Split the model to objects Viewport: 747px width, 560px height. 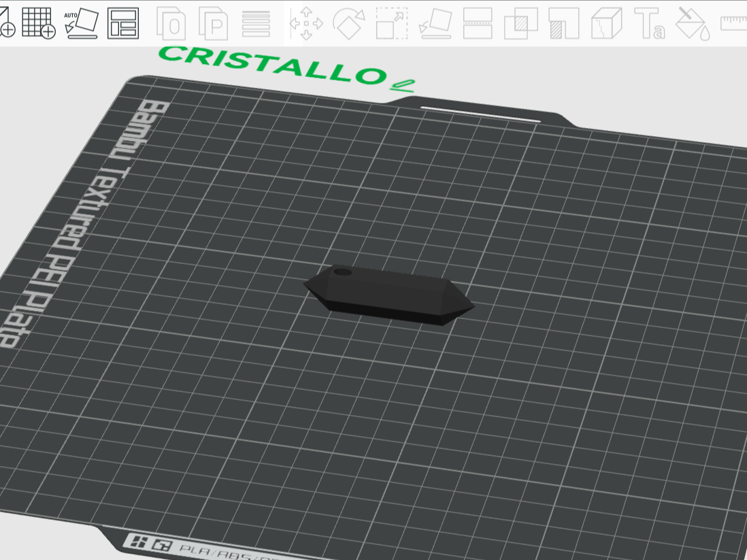[x=171, y=23]
